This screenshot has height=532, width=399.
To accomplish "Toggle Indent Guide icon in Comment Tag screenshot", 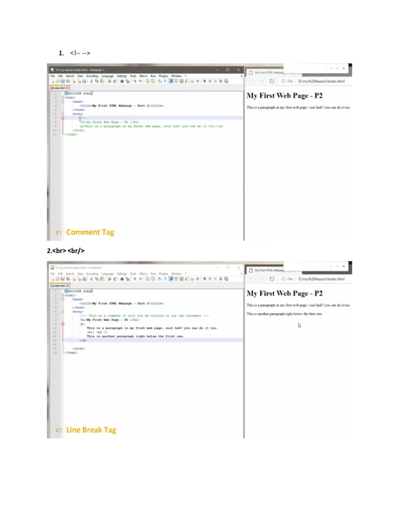I will click(x=171, y=82).
